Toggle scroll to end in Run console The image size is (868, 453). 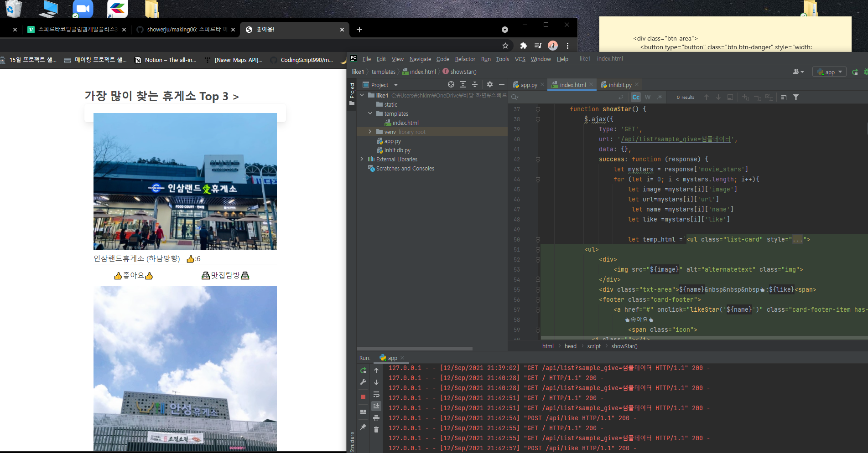pyautogui.click(x=376, y=406)
